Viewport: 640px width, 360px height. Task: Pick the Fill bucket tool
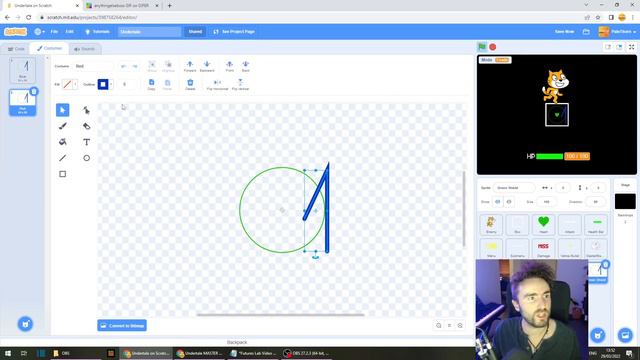click(62, 142)
